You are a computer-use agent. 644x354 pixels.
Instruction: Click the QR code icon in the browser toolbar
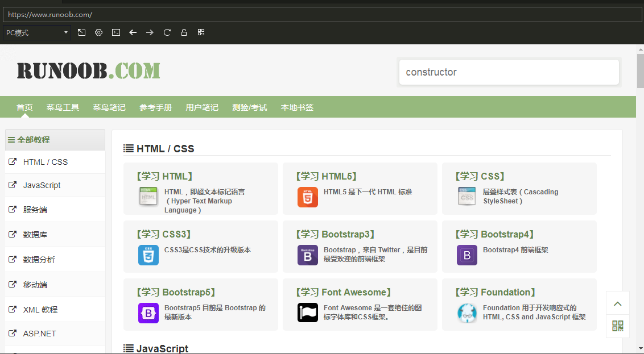[x=201, y=32]
